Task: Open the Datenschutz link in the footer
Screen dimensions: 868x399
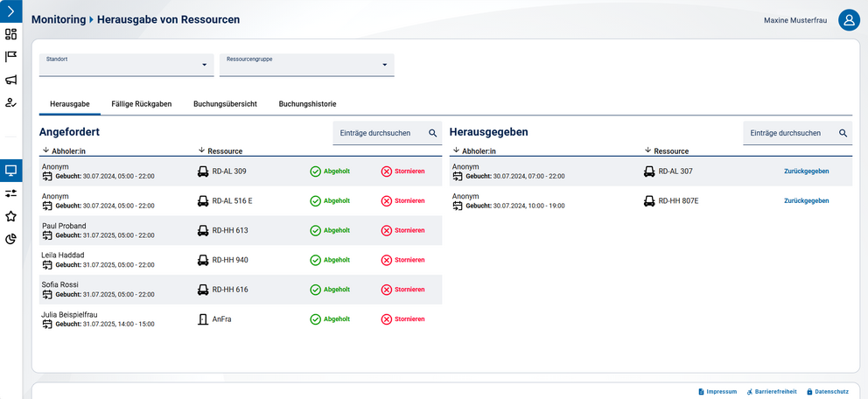Action: coord(828,391)
